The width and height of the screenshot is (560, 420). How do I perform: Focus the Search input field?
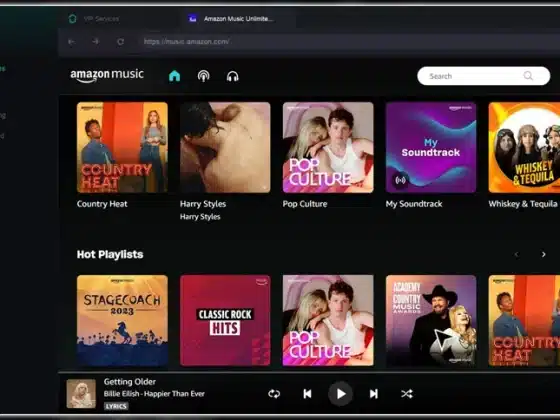click(x=484, y=76)
